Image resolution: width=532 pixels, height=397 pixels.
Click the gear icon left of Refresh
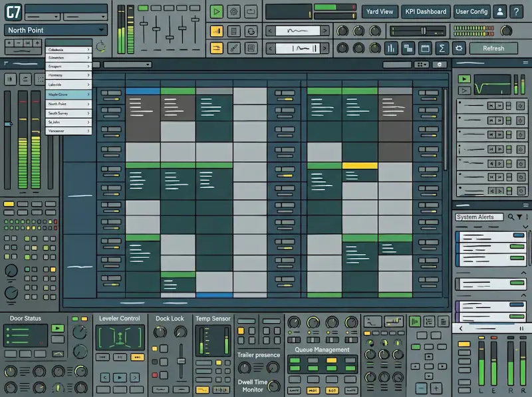coord(459,48)
